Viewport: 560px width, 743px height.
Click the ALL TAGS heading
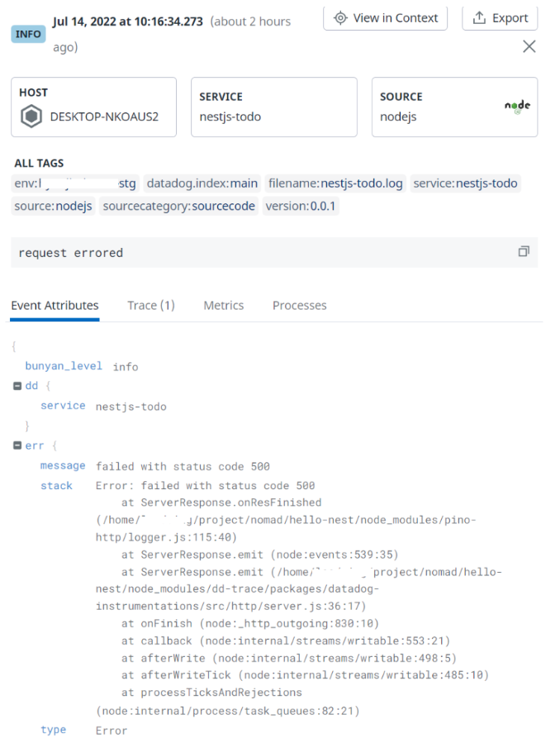click(x=39, y=164)
